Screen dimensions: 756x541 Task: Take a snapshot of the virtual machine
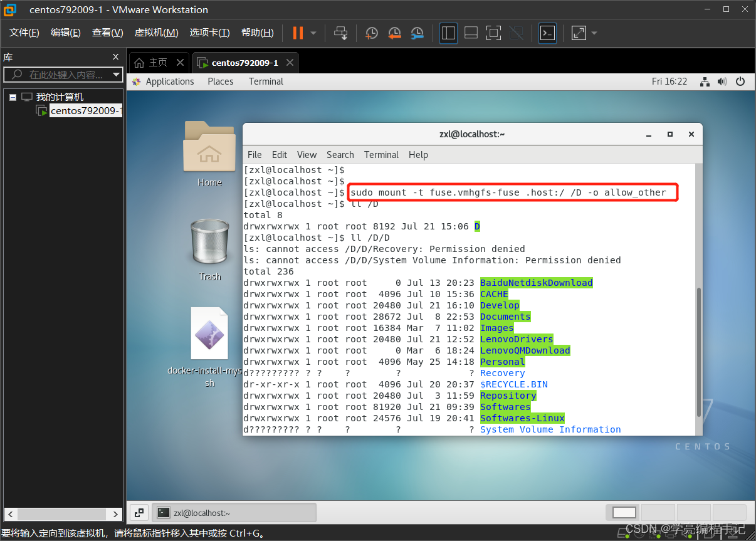point(371,33)
